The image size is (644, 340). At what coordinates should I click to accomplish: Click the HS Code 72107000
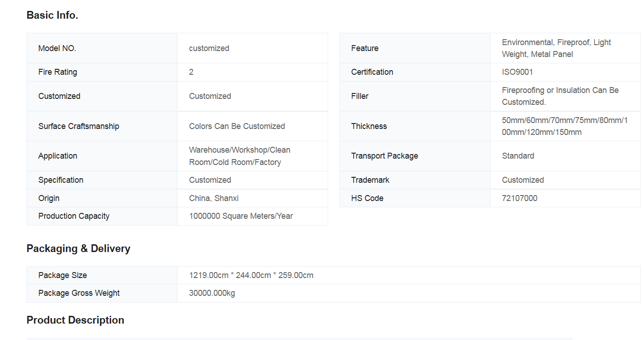(520, 198)
